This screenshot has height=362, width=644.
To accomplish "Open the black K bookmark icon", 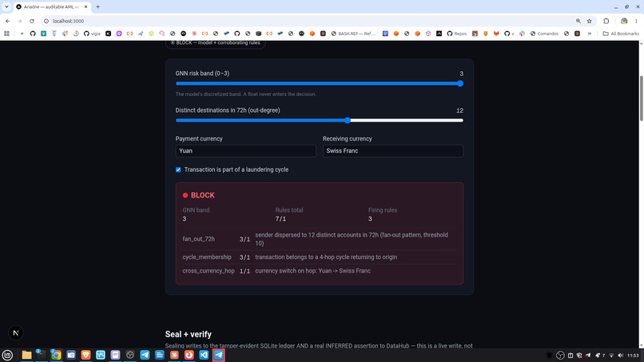I will [109, 34].
